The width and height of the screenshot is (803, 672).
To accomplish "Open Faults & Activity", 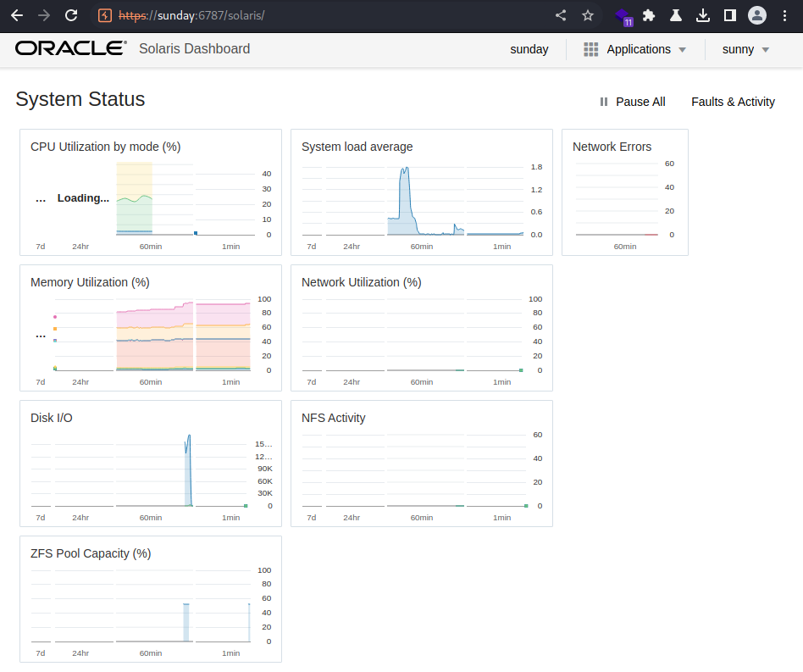I will 733,102.
